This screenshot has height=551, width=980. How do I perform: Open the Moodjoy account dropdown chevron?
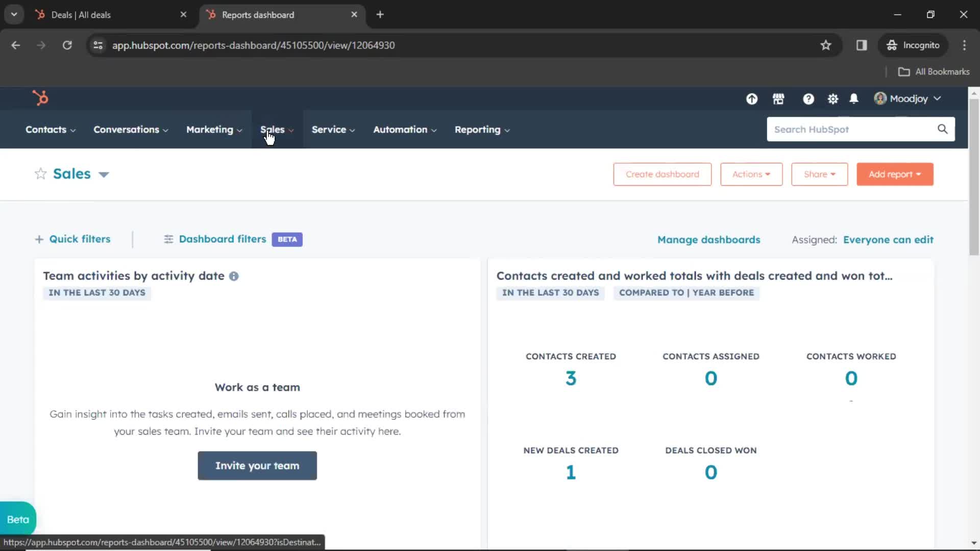click(937, 98)
